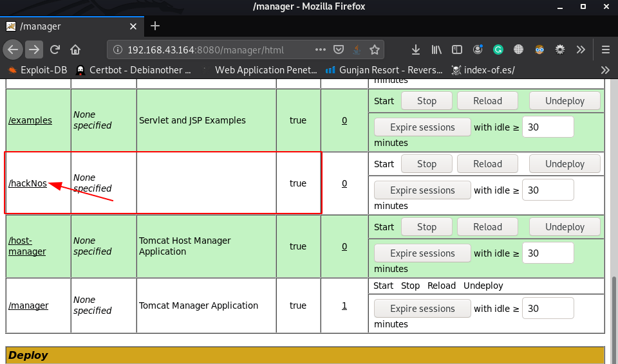Screen dimensions: 618x364
Task: Show site information icon in address bar
Action: point(117,50)
